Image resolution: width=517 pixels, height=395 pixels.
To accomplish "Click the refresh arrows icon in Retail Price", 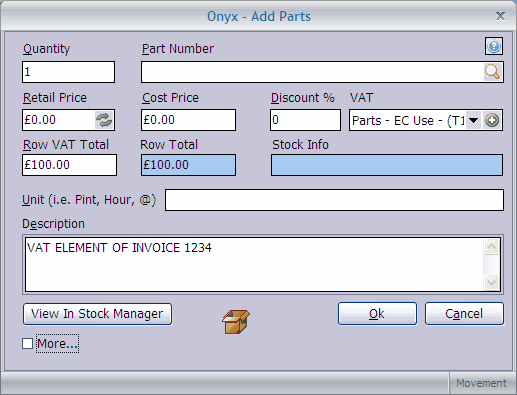I will [x=104, y=120].
